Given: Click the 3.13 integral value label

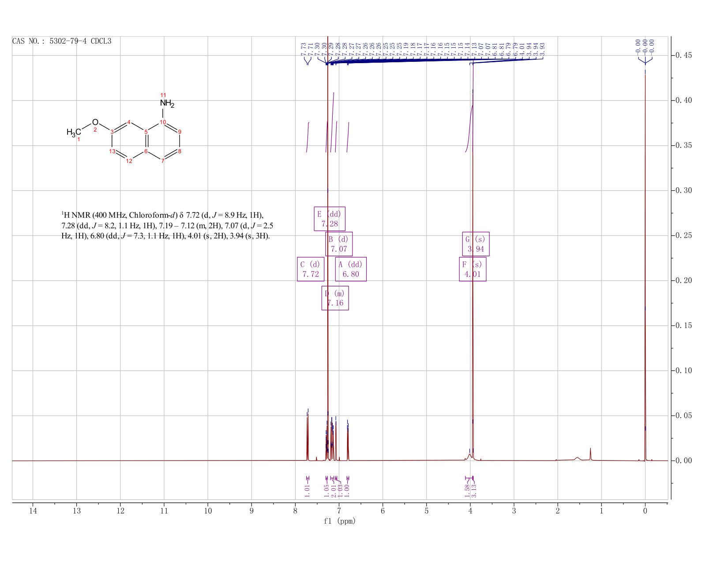Looking at the screenshot, I should 474,489.
